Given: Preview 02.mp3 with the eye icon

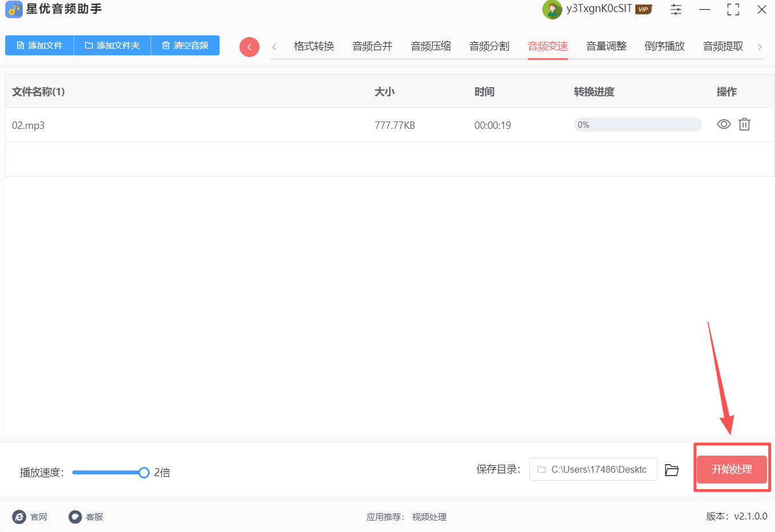Looking at the screenshot, I should 723,124.
